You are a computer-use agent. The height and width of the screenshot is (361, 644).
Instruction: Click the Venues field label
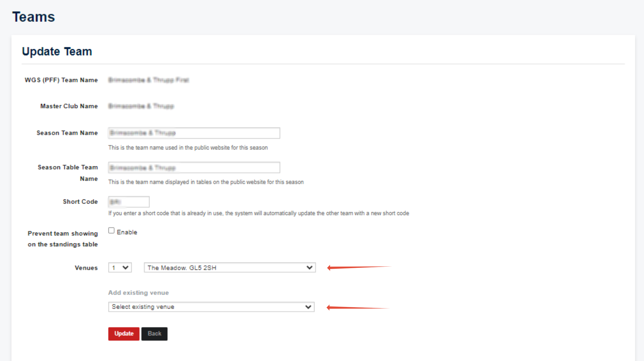coord(86,268)
